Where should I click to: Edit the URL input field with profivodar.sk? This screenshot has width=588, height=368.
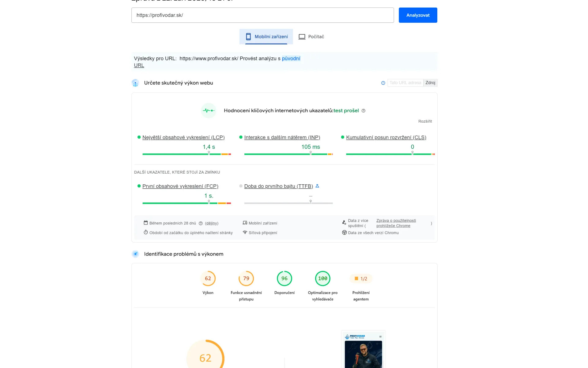point(262,15)
